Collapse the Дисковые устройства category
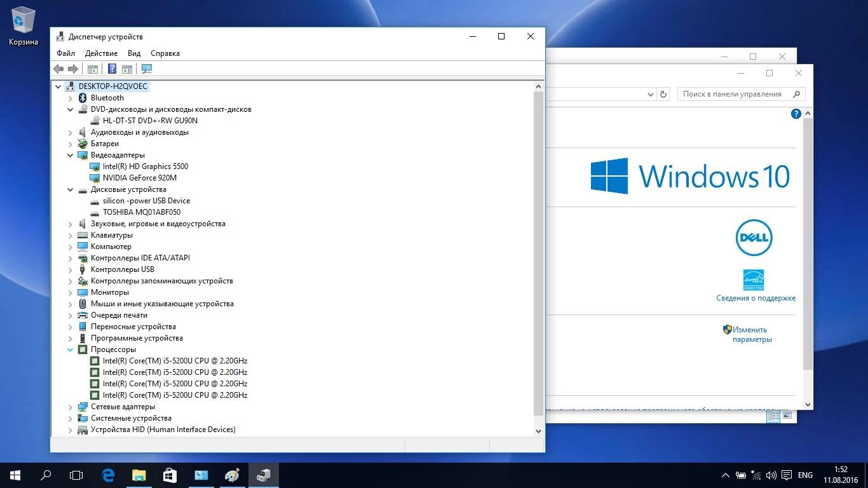This screenshot has width=868, height=488. click(x=71, y=189)
